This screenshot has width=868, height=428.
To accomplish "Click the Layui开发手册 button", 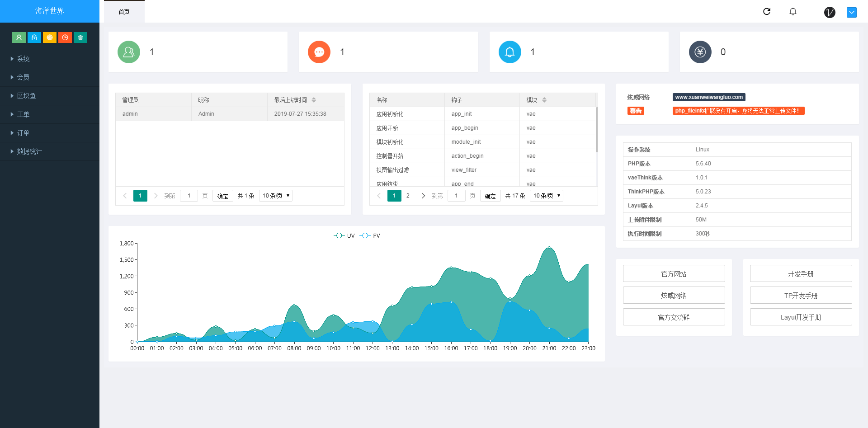I will [x=801, y=317].
